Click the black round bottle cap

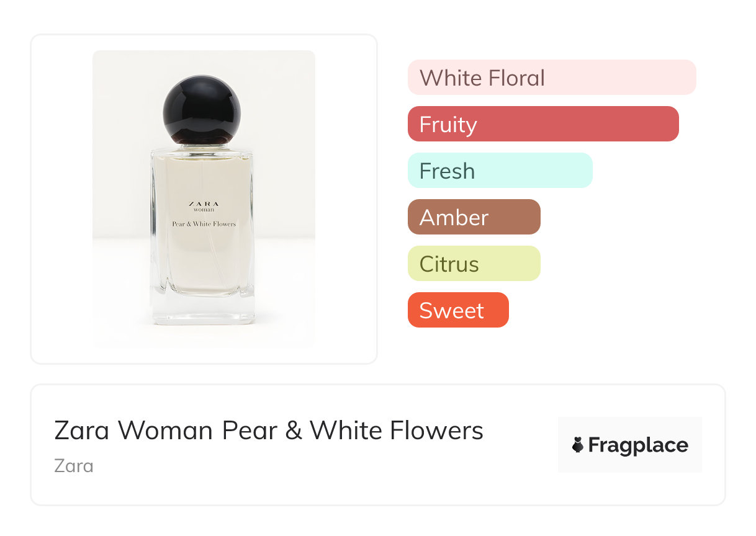(x=202, y=110)
